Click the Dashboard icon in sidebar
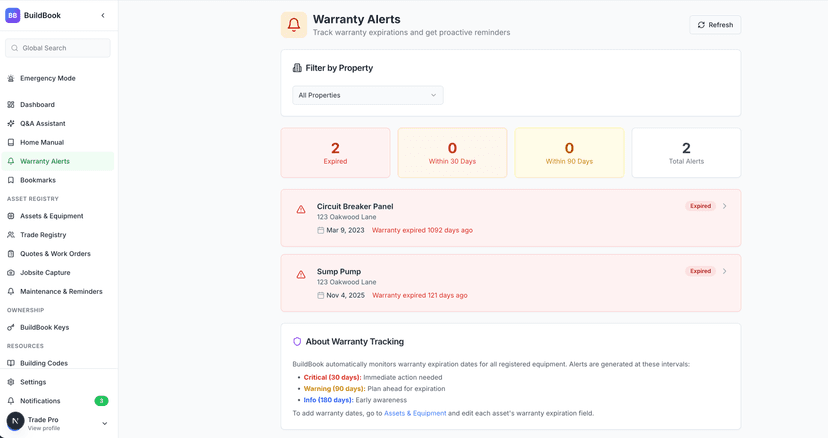 11,105
